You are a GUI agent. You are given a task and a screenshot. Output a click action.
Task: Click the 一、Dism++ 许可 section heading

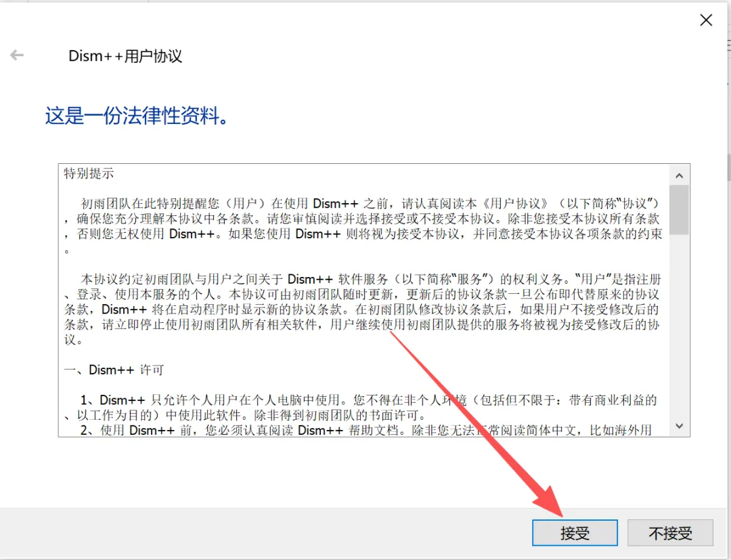point(114,370)
